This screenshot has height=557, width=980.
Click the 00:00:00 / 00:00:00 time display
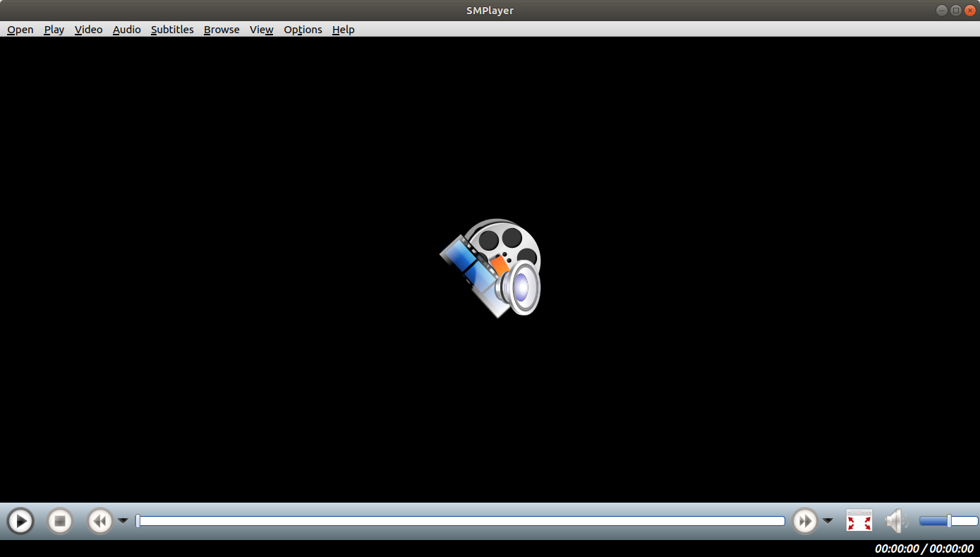click(x=924, y=549)
